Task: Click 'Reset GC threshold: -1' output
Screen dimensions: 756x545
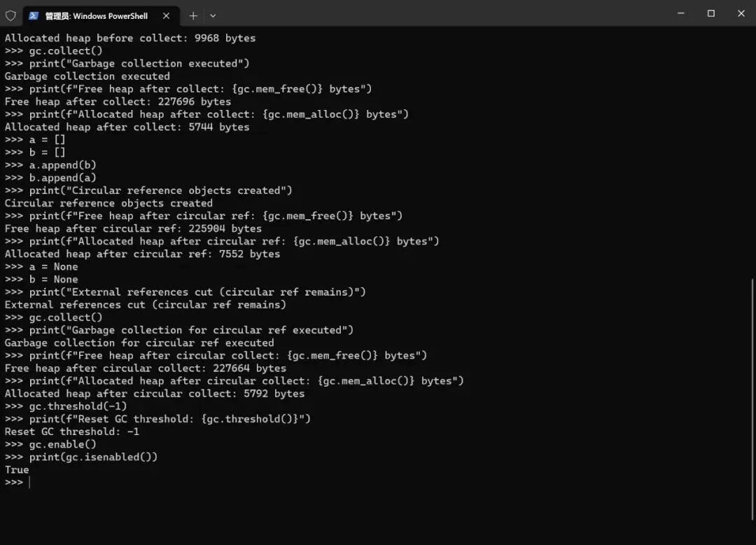Action: click(72, 432)
